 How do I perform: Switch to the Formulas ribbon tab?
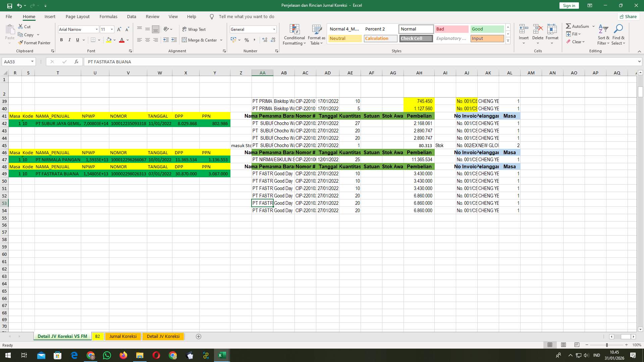[108, 16]
